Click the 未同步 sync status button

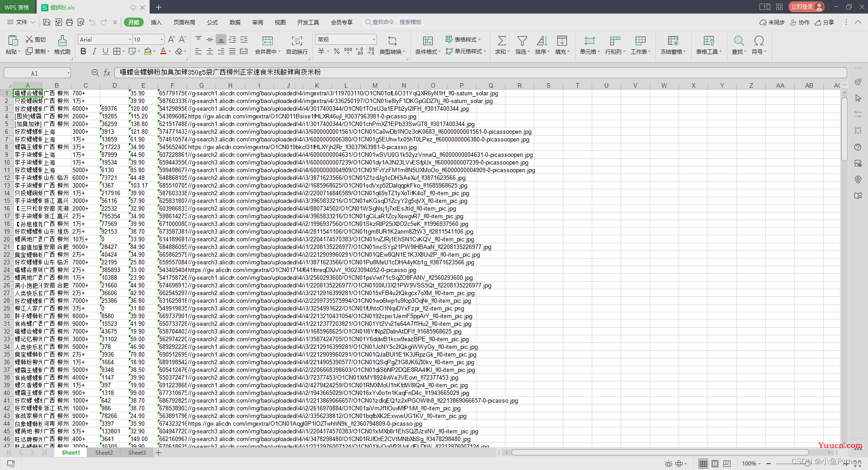(772, 22)
